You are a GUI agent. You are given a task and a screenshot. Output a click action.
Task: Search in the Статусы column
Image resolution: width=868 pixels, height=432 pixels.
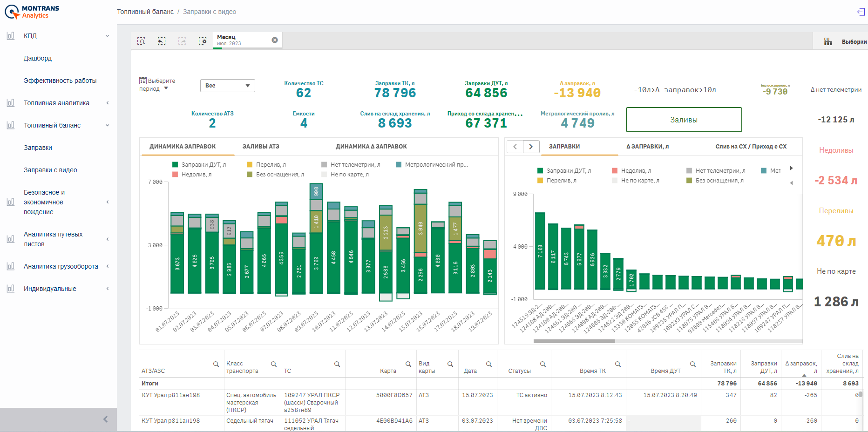point(543,364)
